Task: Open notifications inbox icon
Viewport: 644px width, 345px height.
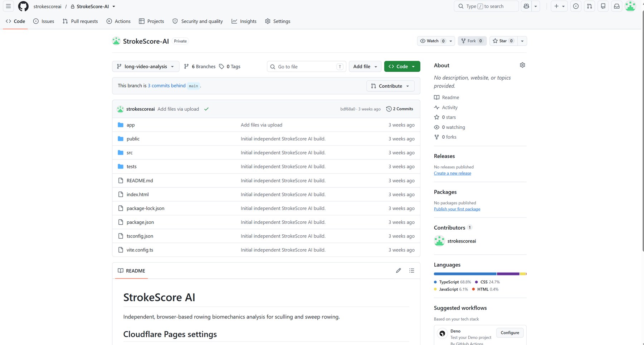Action: 617,6
